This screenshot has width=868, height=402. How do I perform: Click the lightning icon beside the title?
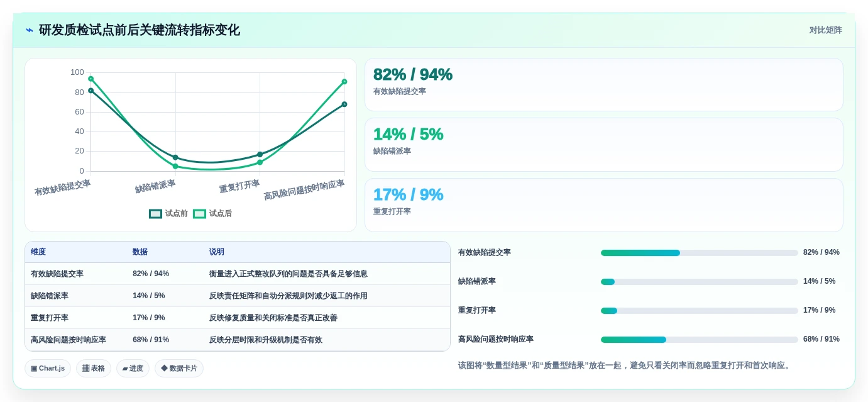30,30
